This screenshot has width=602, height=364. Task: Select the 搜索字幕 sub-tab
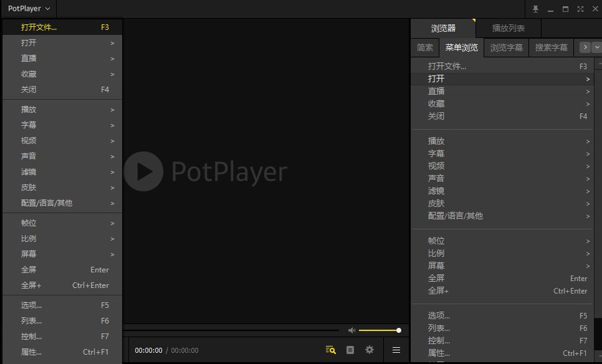[x=552, y=47]
